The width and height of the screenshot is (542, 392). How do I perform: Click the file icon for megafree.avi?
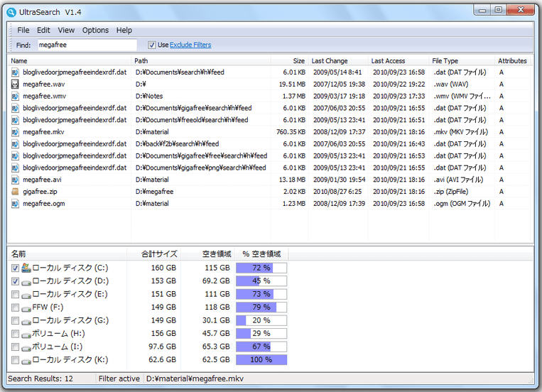point(15,180)
